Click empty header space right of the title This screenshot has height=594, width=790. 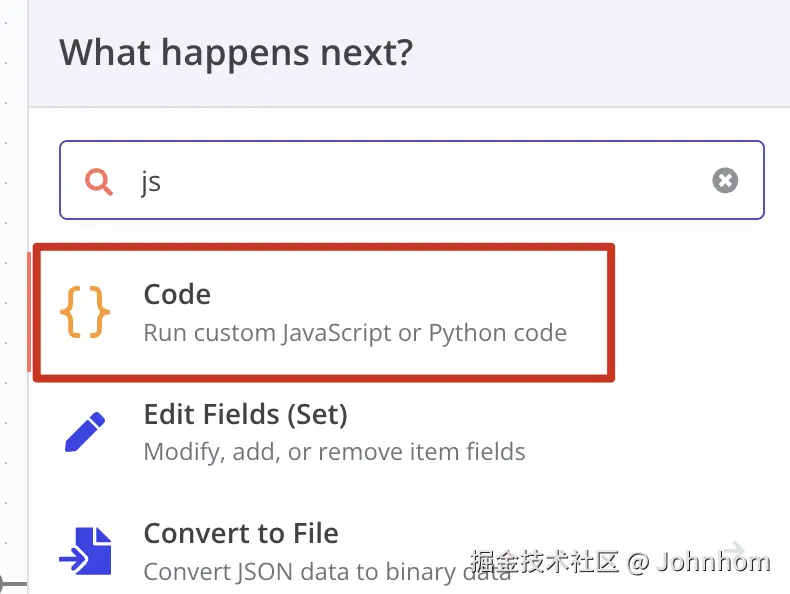[x=600, y=52]
